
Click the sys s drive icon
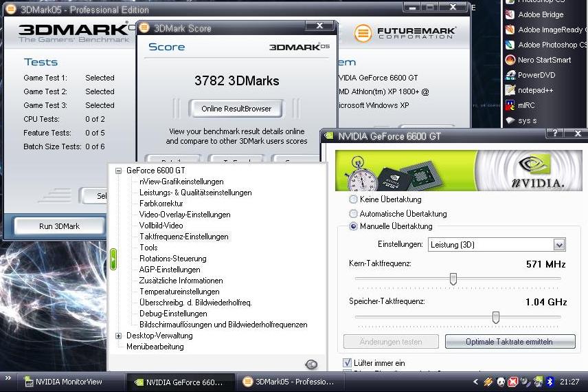[x=510, y=120]
